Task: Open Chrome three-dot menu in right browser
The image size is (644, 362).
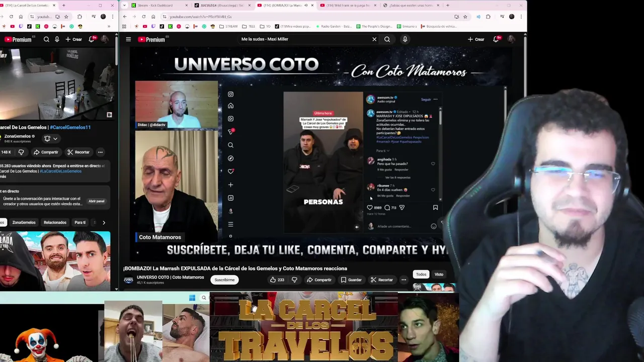Action: [522, 17]
